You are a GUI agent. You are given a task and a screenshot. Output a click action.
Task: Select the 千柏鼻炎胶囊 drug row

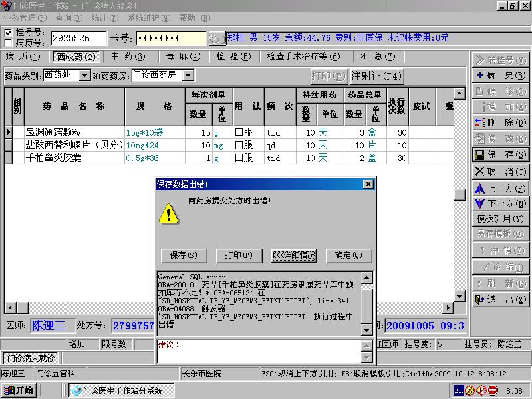(229, 158)
